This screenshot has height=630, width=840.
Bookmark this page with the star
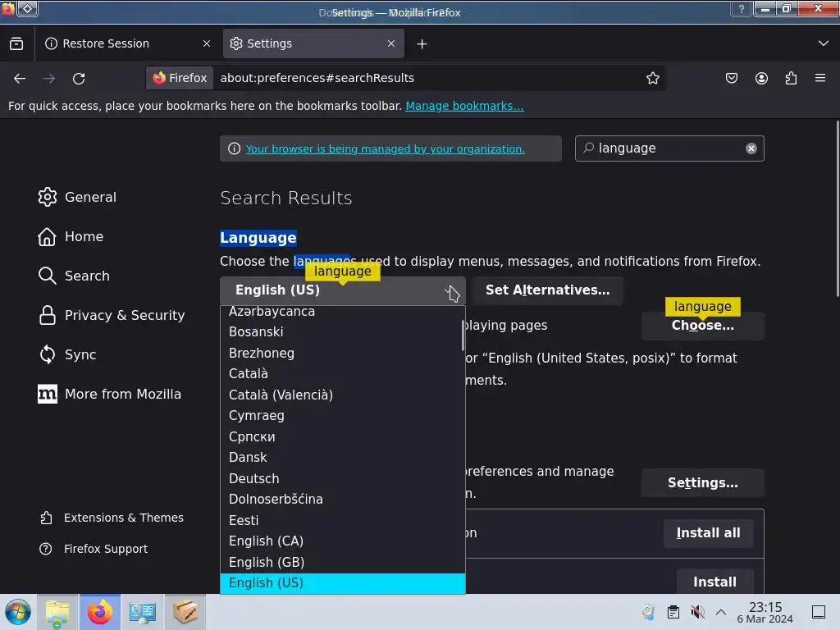[652, 78]
